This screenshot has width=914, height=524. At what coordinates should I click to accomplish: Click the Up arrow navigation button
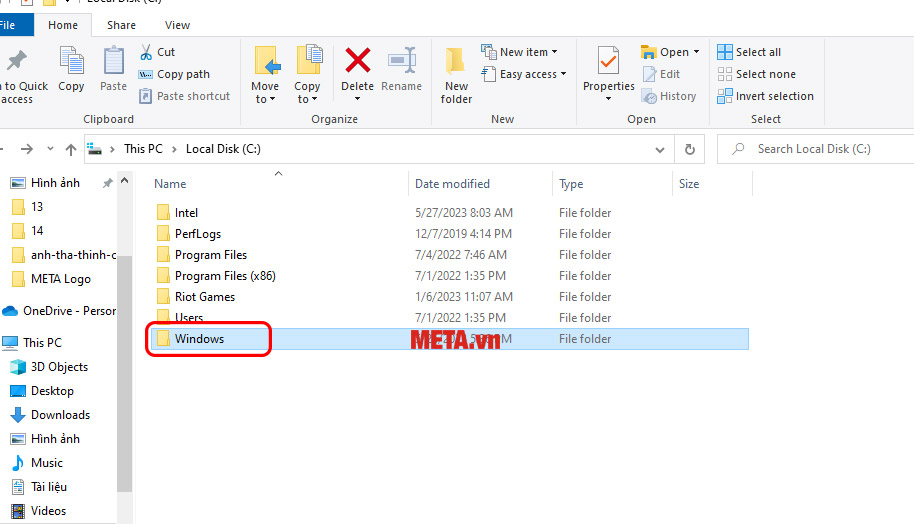(70, 149)
